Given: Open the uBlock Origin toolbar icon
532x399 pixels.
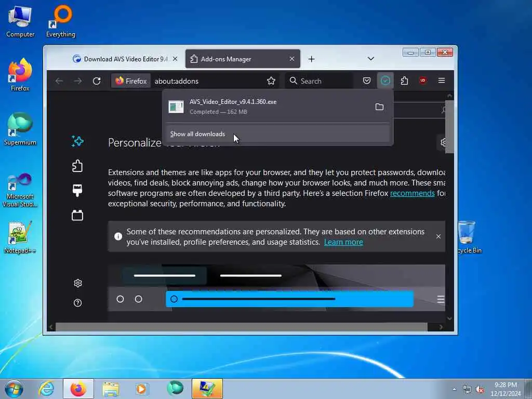Looking at the screenshot, I should point(423,81).
